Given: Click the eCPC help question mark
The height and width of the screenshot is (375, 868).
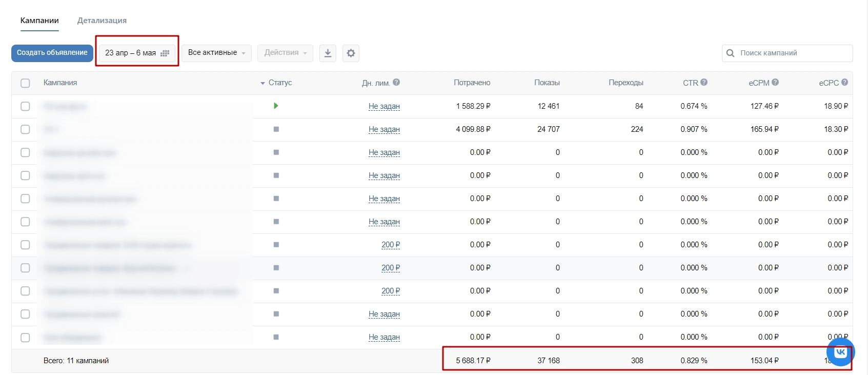Looking at the screenshot, I should pos(844,82).
